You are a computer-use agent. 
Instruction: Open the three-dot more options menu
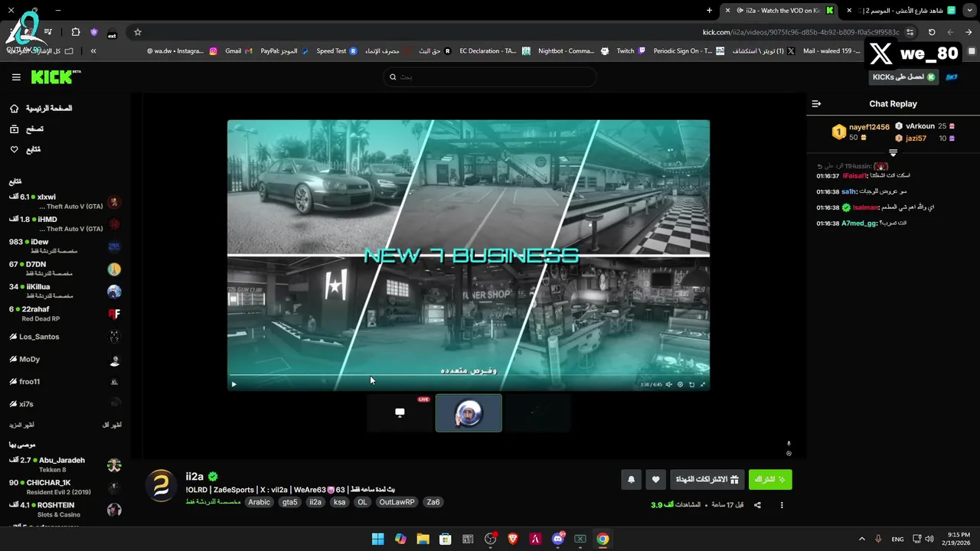pyautogui.click(x=782, y=505)
